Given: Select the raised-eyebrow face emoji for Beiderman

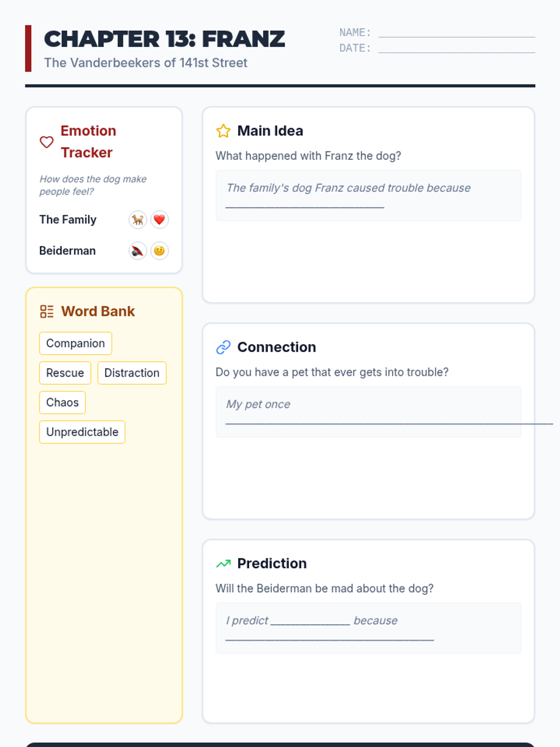Looking at the screenshot, I should [159, 251].
